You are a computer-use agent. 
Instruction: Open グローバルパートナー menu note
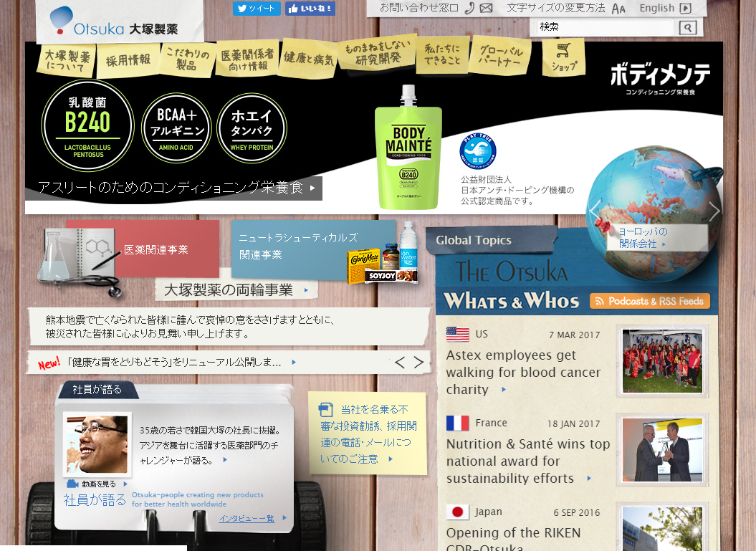click(501, 55)
